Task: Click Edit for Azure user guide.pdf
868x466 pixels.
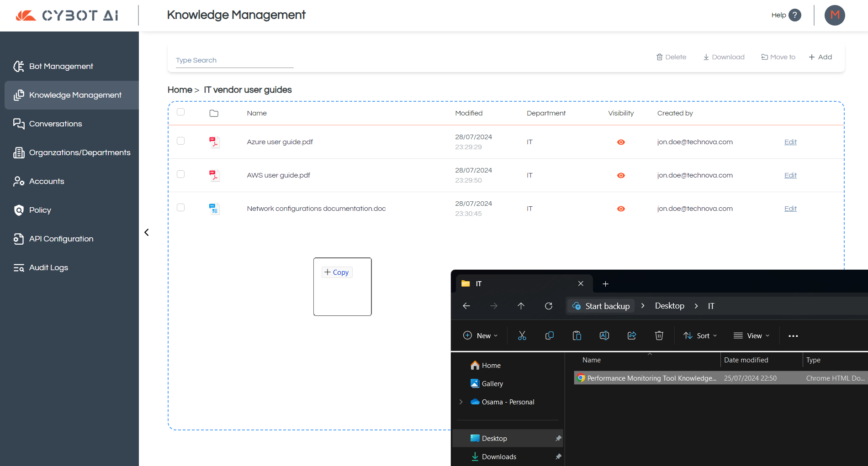Action: (790, 141)
